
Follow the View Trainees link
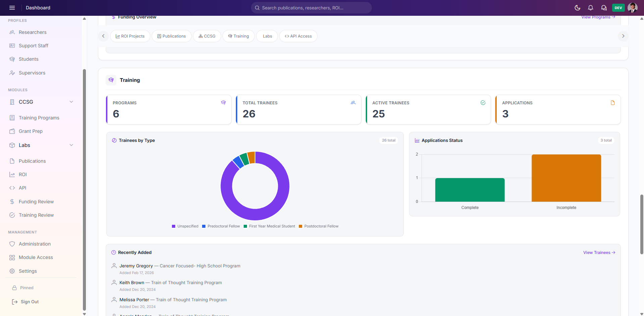click(x=599, y=253)
